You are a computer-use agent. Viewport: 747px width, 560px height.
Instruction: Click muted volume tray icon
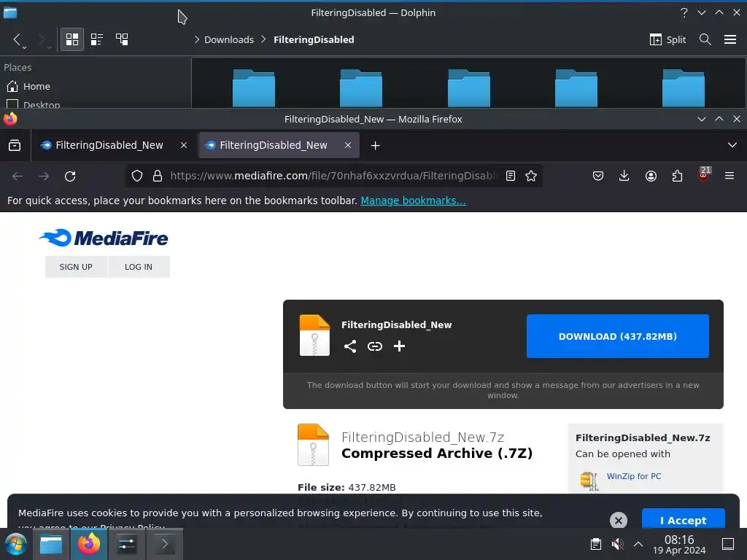pos(617,544)
